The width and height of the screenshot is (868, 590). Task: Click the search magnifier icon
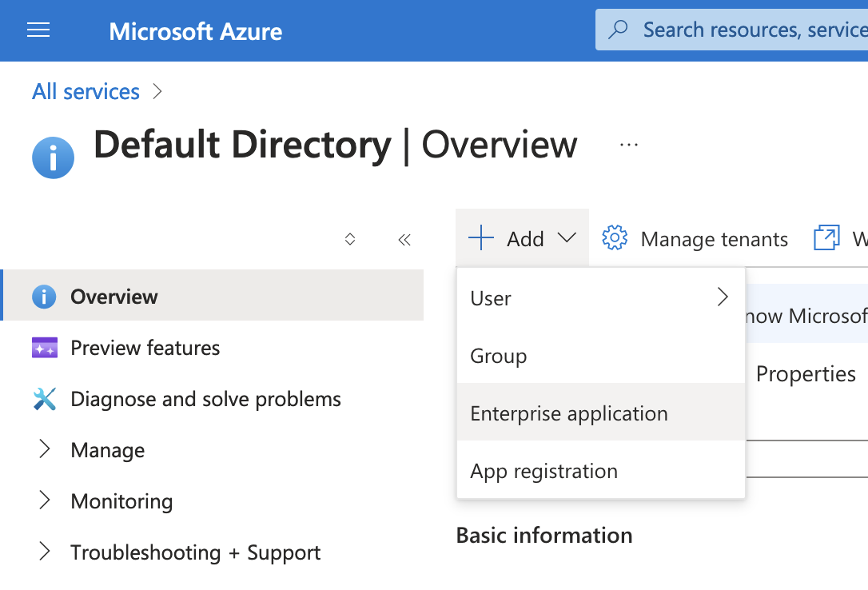pos(618,30)
